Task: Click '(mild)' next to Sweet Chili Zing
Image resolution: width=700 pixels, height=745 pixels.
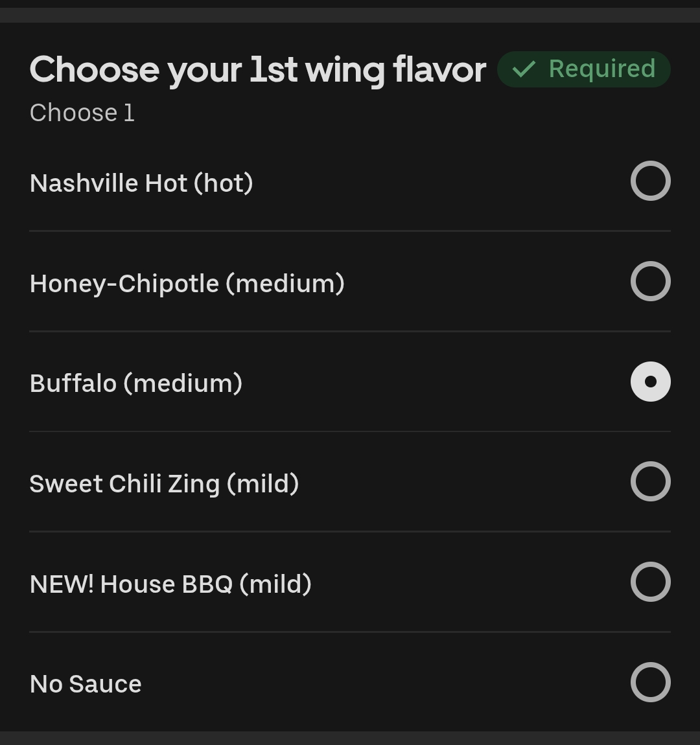Action: coord(262,484)
